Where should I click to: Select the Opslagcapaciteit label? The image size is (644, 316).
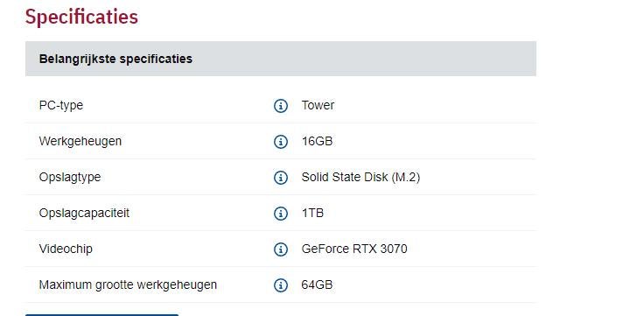(84, 214)
